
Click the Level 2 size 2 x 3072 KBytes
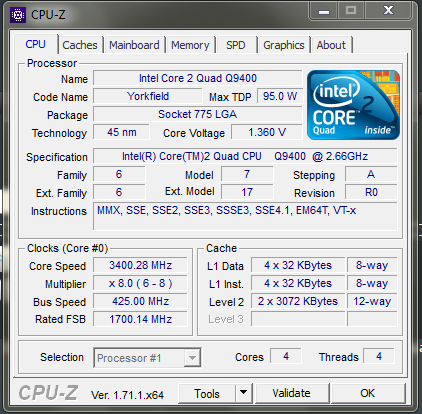[298, 301]
